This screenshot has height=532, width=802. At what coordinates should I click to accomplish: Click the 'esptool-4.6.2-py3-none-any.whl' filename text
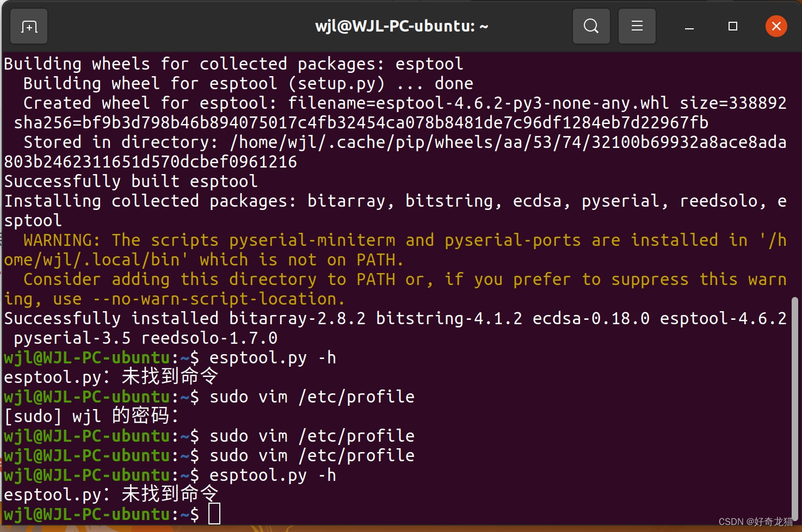pyautogui.click(x=522, y=103)
